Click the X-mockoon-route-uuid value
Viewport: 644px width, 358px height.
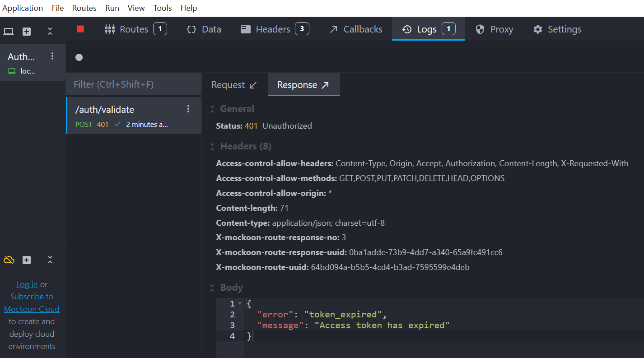click(390, 267)
